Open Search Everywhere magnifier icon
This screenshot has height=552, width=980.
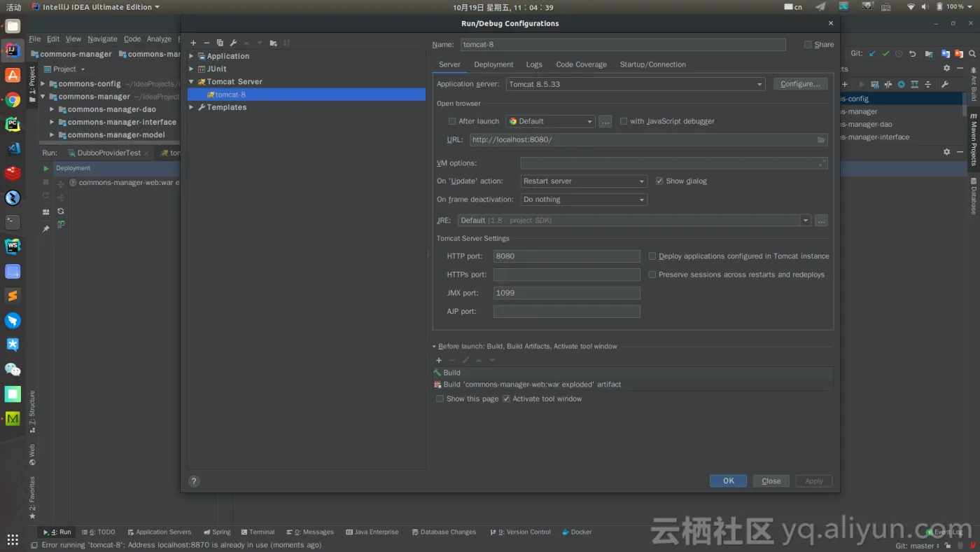[x=972, y=53]
